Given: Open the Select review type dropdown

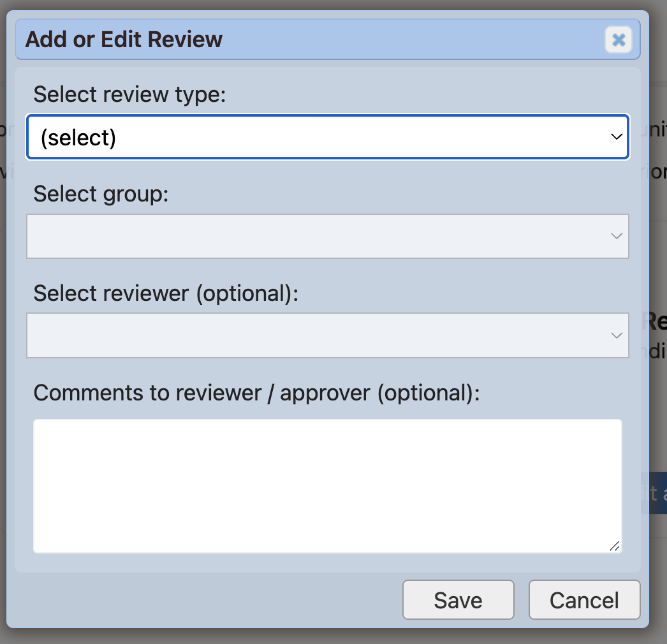Looking at the screenshot, I should click(x=327, y=137).
